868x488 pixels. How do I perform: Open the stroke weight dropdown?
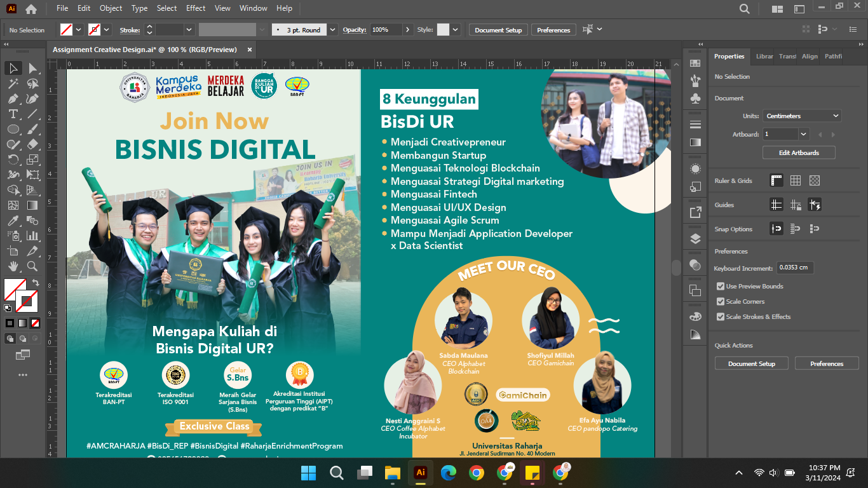pos(189,30)
